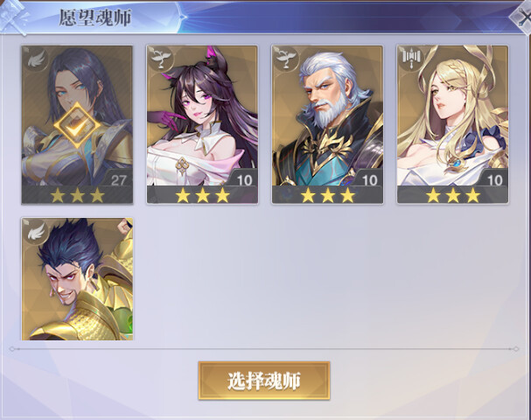Viewport: 531px width, 420px height.
Task: Click the level 27 badge on the first card
Action: click(x=118, y=179)
